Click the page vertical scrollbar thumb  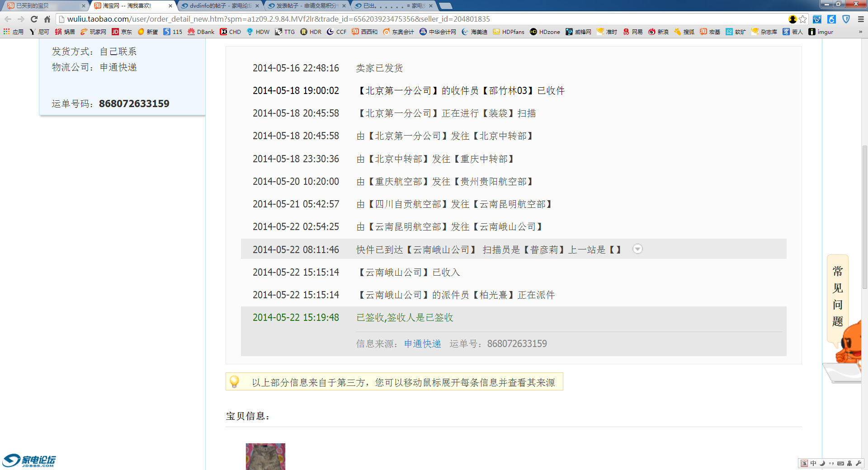click(864, 217)
